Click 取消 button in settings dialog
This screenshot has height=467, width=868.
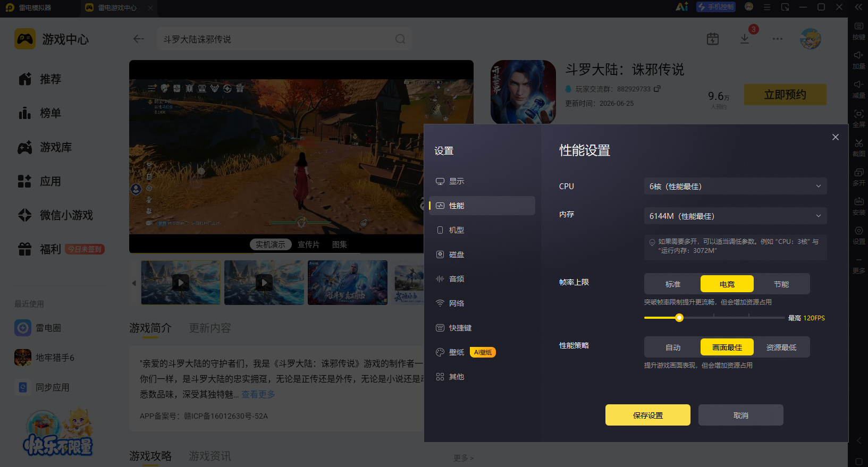741,415
